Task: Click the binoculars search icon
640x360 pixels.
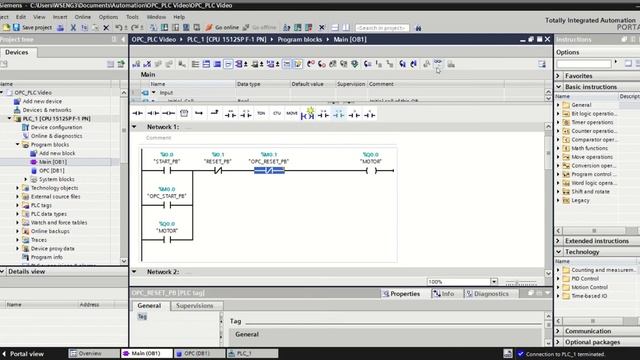Action: 418,28
